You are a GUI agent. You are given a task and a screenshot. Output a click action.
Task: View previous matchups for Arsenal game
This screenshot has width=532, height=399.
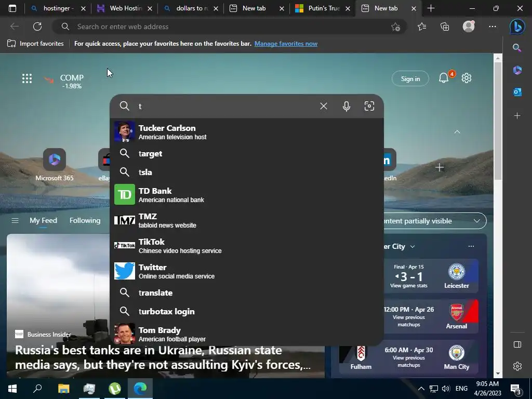tap(408, 321)
